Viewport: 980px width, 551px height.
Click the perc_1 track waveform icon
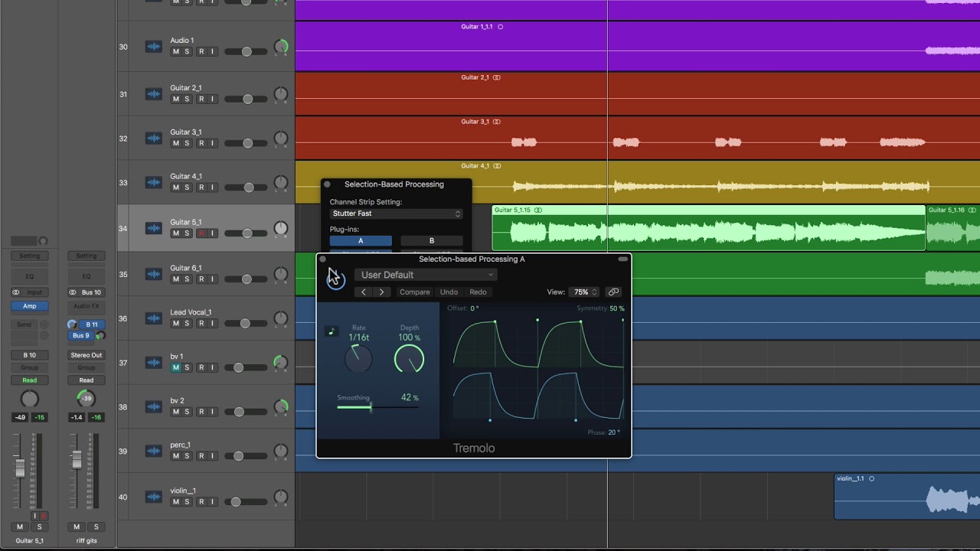(154, 452)
